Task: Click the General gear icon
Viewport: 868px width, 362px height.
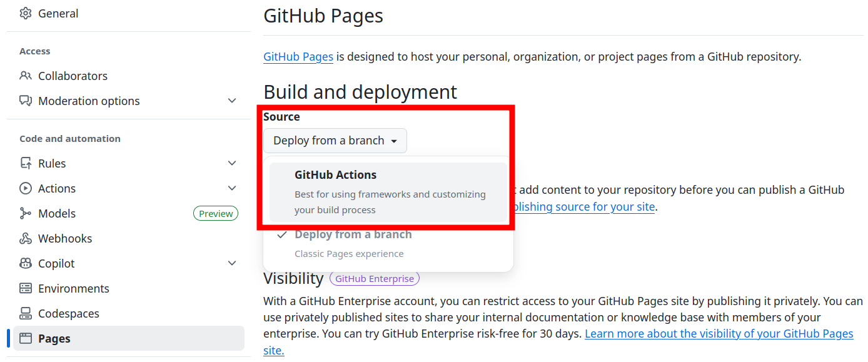Action: tap(26, 13)
